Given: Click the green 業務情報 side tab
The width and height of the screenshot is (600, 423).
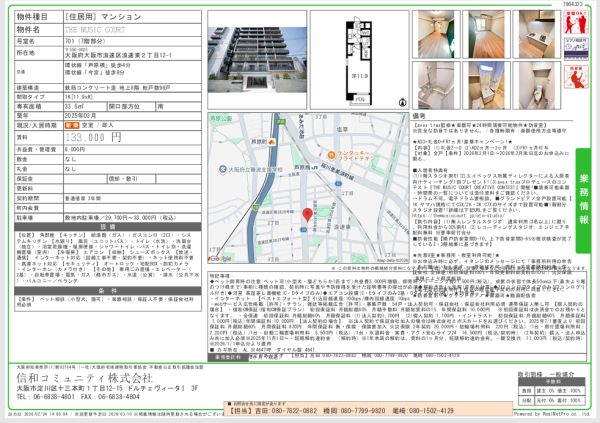Looking at the screenshot, I should point(584,200).
